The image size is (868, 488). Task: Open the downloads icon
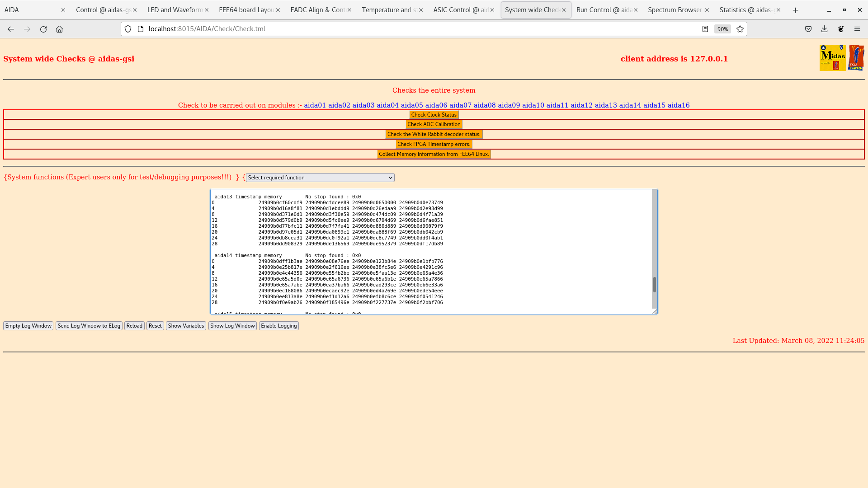click(824, 29)
